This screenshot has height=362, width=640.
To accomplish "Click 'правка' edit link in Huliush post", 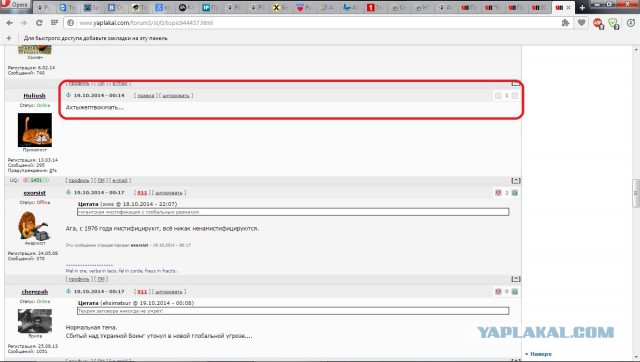I will pos(146,95).
